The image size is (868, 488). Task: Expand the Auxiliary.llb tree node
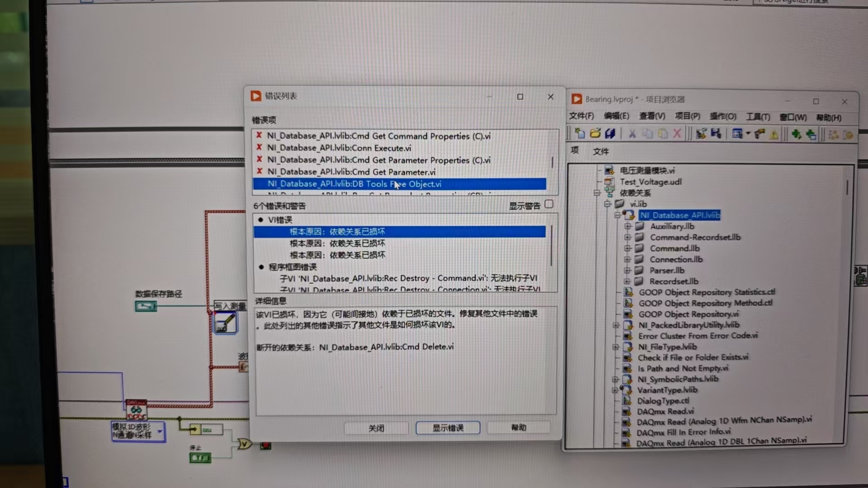[627, 226]
